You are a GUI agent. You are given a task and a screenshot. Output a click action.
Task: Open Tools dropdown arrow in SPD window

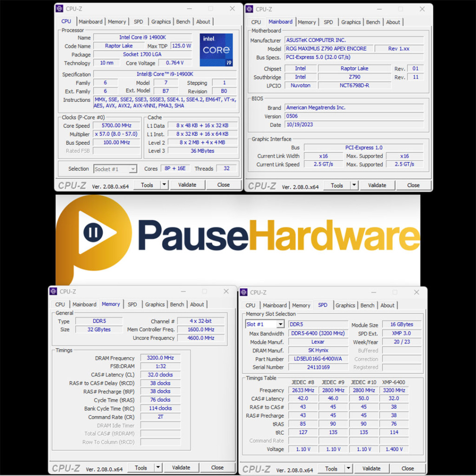[x=349, y=469]
